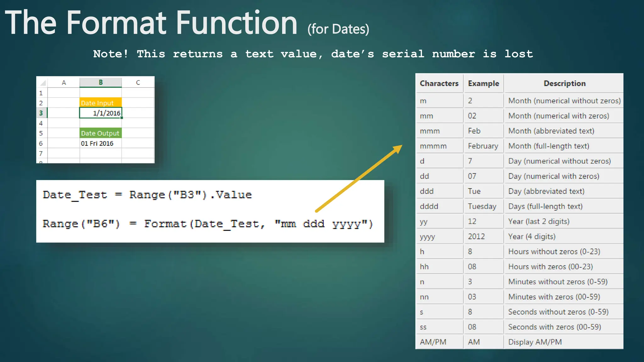Click the Example column header
The image size is (644, 362).
click(x=483, y=83)
